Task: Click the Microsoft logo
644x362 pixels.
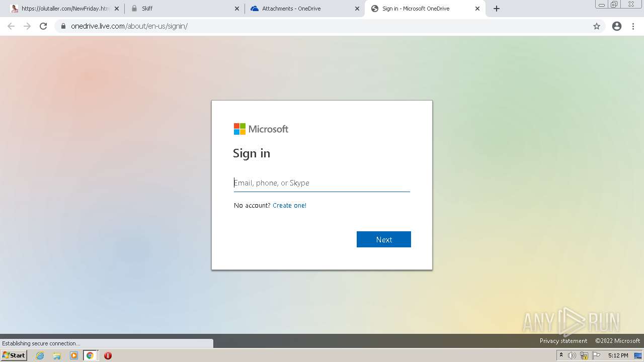Action: click(x=261, y=129)
